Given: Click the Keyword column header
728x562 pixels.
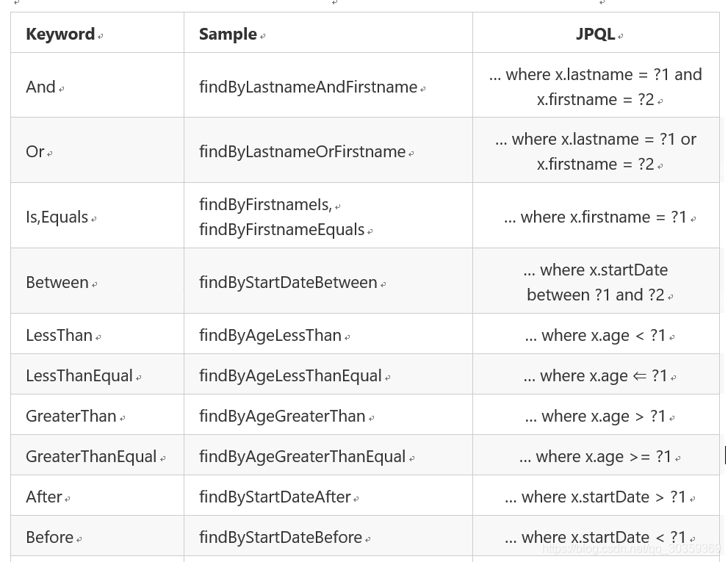Looking at the screenshot, I should (x=60, y=34).
